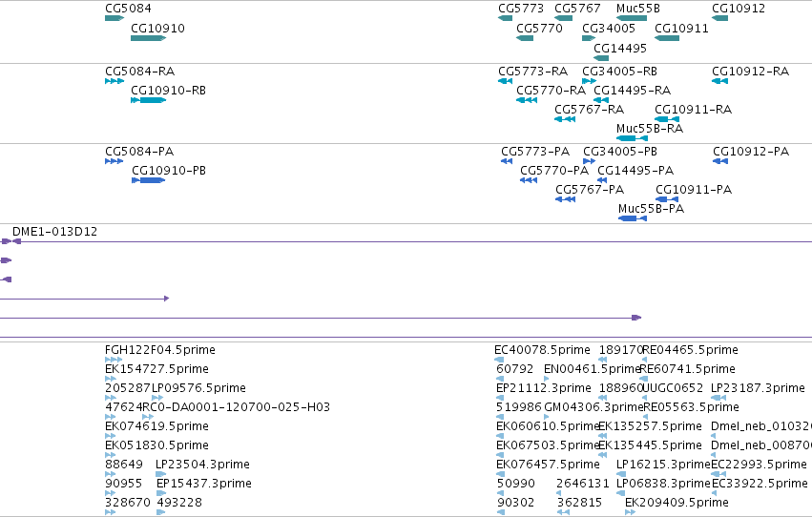Click the CG14495-RA transcript
The width and height of the screenshot is (812, 517).
click(601, 100)
